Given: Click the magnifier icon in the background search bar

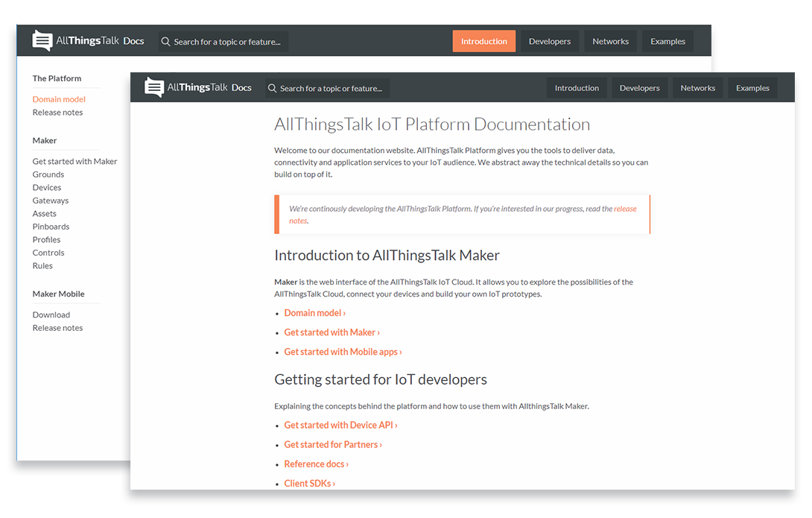Looking at the screenshot, I should tap(165, 42).
